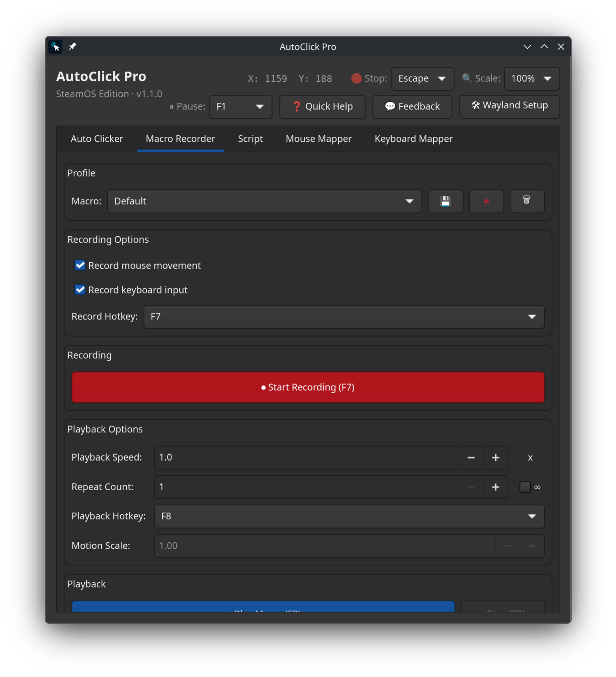
Task: Select the Macro Recorder tab
Action: click(180, 139)
